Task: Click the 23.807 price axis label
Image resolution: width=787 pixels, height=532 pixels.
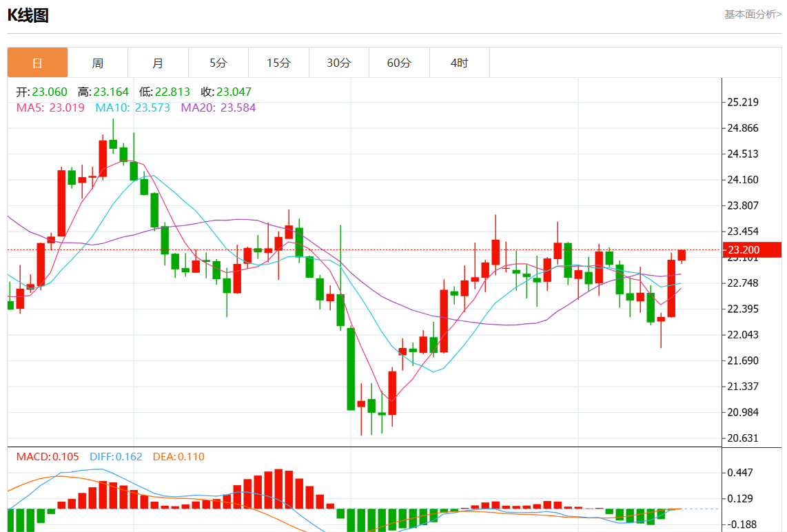Action: click(743, 206)
